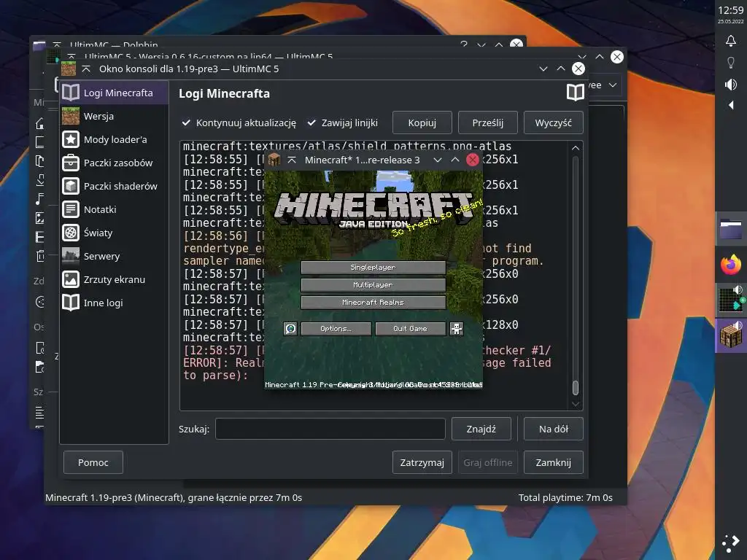Click the Pomoc button
747x560 pixels.
coord(93,462)
